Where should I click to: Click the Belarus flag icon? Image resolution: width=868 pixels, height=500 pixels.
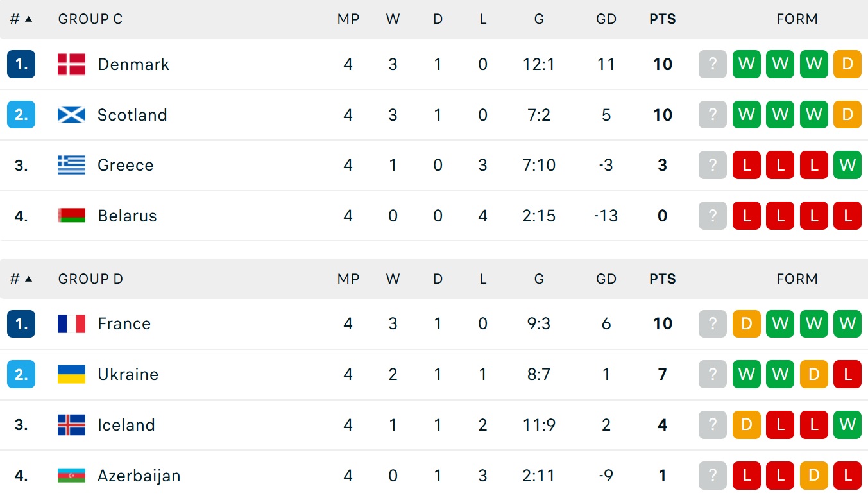click(71, 216)
